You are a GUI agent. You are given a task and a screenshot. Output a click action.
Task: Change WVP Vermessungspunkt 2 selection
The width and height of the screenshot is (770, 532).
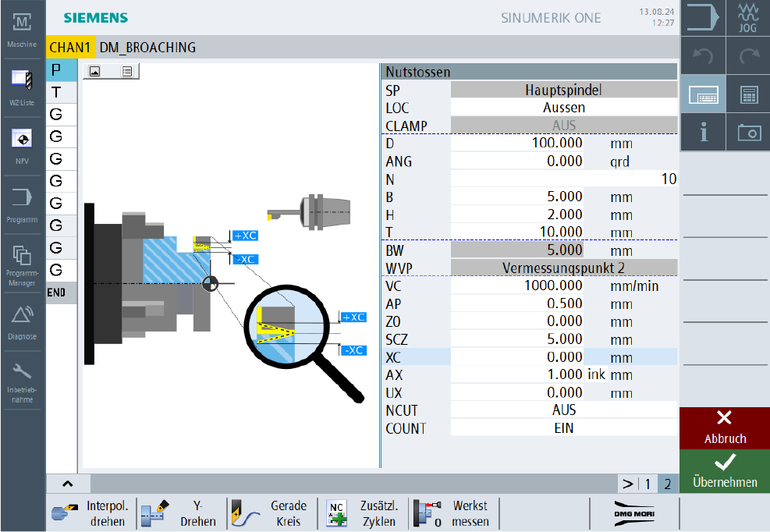pos(563,268)
